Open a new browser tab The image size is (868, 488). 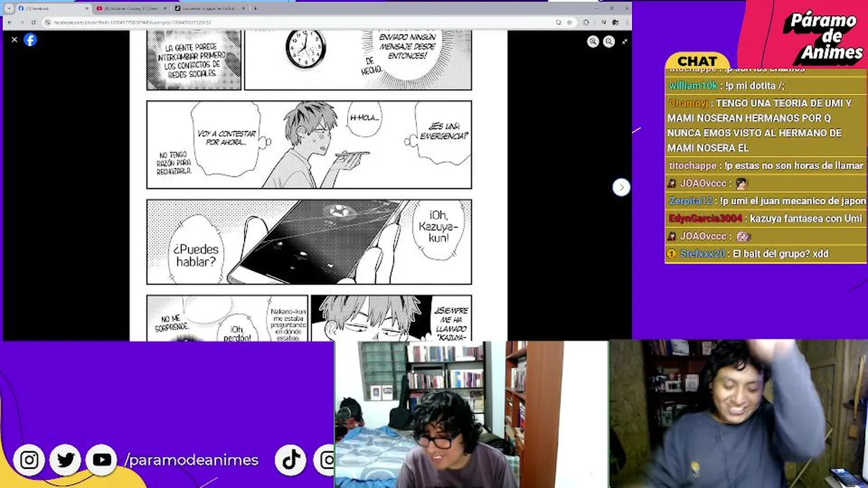pyautogui.click(x=256, y=8)
